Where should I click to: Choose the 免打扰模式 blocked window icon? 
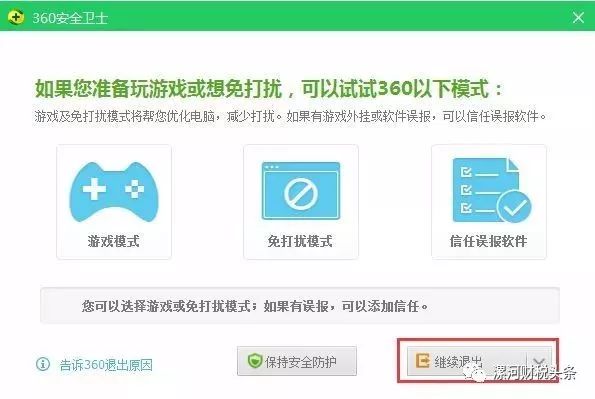coord(301,191)
